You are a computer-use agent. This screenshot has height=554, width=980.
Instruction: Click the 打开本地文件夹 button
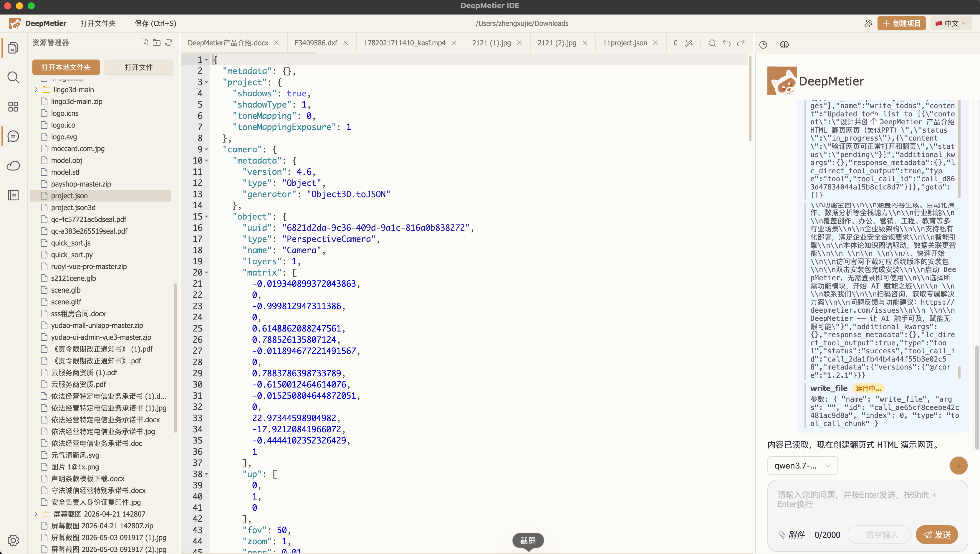66,67
